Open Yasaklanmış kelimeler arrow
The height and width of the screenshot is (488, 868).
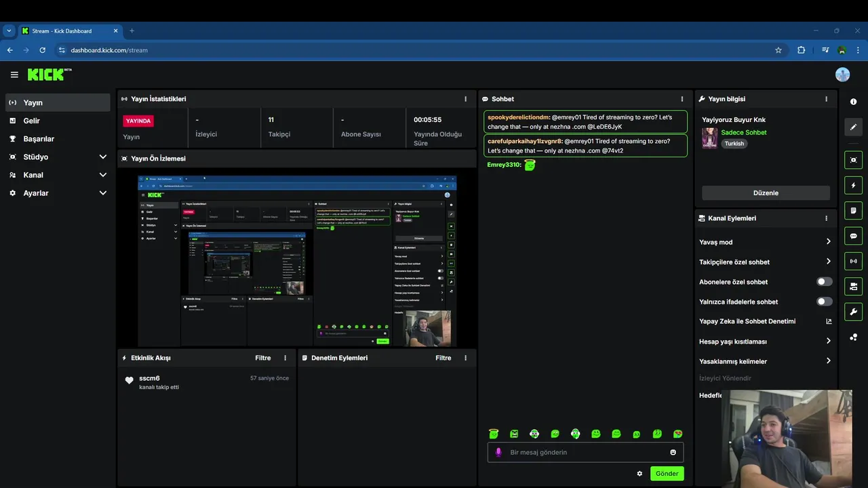pyautogui.click(x=828, y=361)
